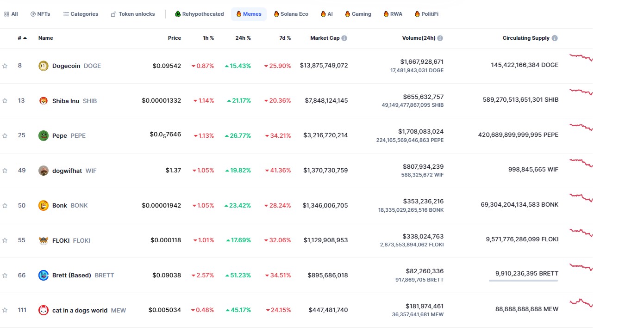Image resolution: width=644 pixels, height=331 pixels.
Task: Open the Rehypothecated category
Action: coord(200,14)
